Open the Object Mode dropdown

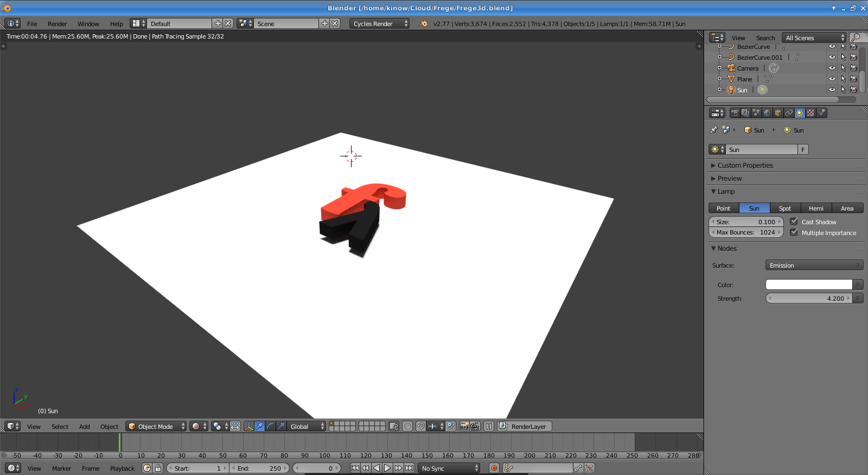click(156, 426)
